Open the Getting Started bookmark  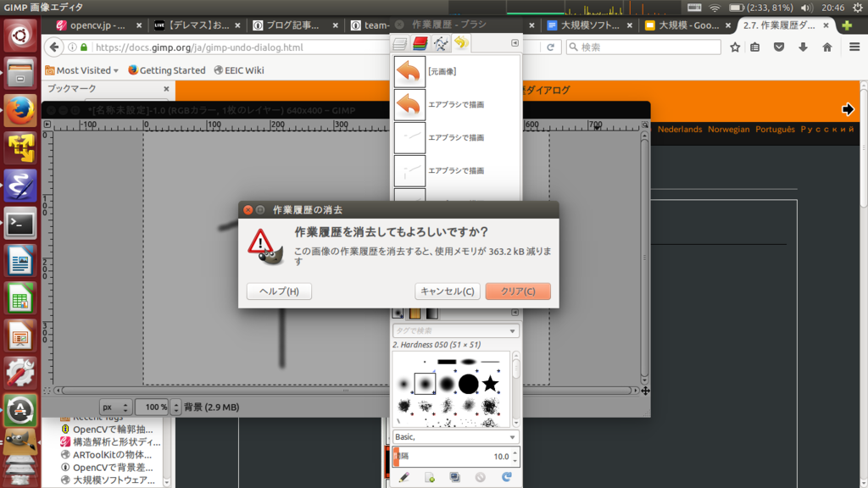[167, 70]
